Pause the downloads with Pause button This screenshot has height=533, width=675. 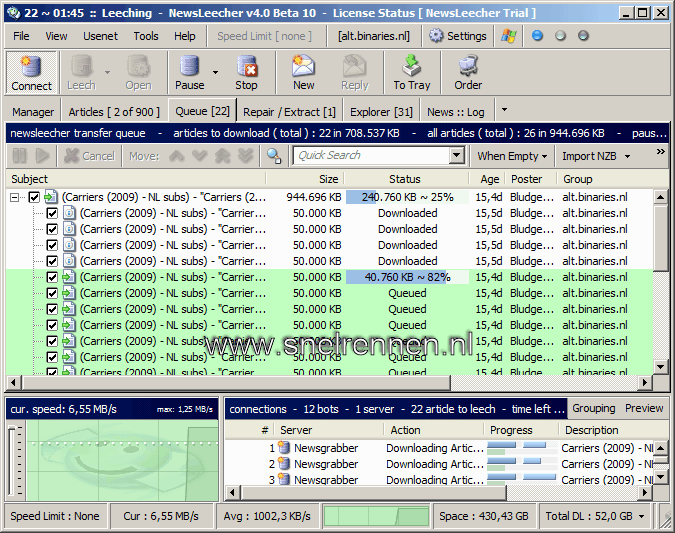tap(189, 73)
